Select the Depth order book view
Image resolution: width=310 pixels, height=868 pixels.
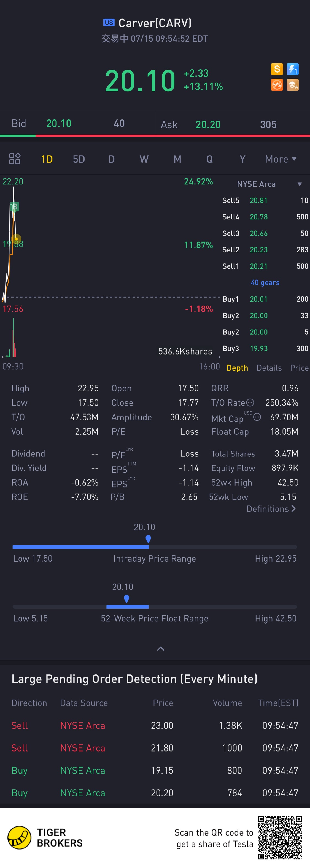(x=237, y=368)
